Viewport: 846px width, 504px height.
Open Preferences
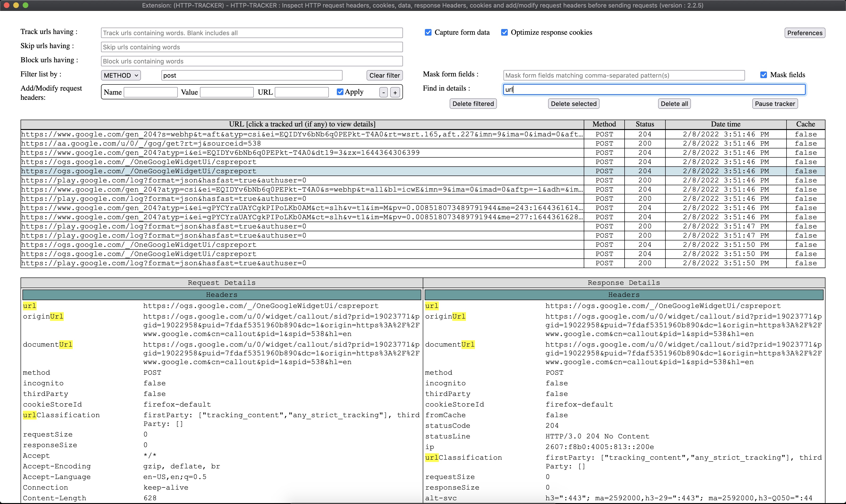coord(804,33)
